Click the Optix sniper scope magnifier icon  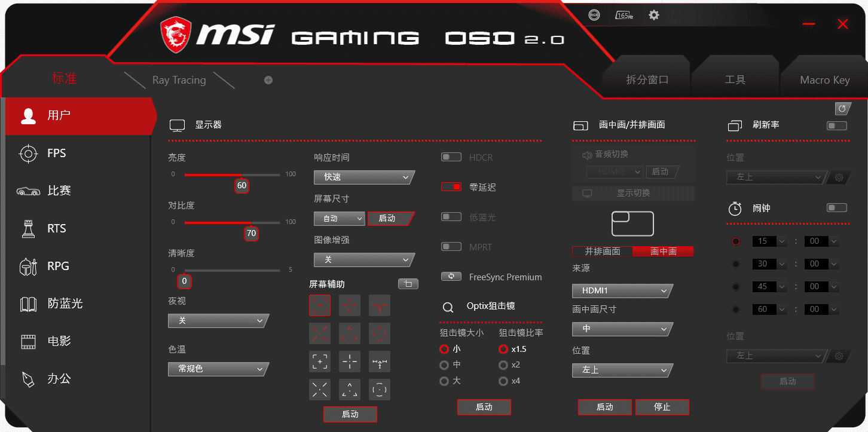click(x=448, y=308)
